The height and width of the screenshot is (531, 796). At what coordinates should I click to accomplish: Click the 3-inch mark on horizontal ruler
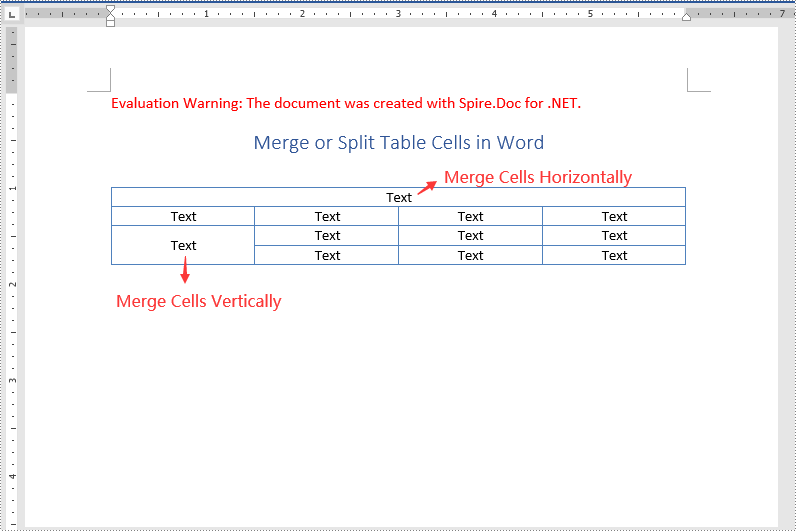click(399, 14)
